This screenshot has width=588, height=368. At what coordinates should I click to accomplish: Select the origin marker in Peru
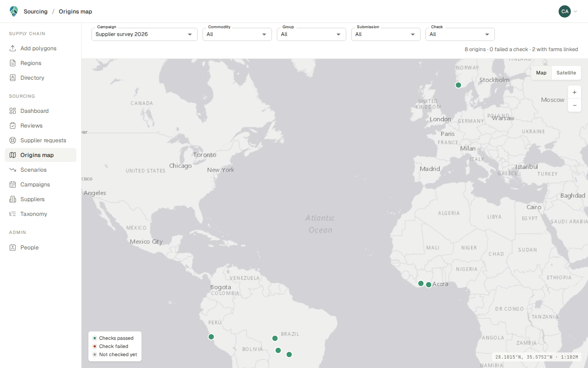pyautogui.click(x=211, y=337)
